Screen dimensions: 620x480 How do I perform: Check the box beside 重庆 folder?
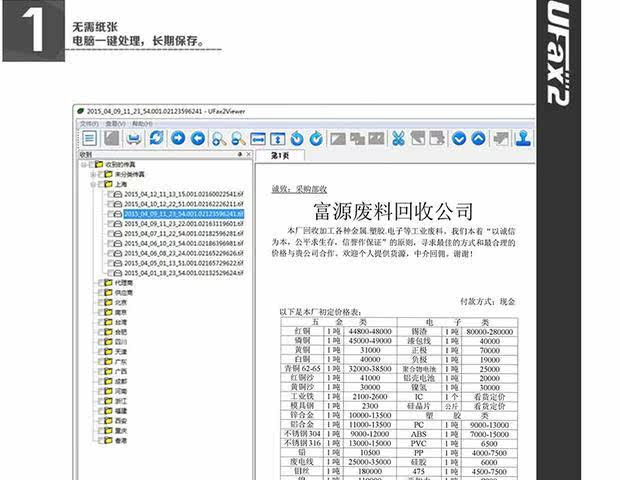coord(101,430)
